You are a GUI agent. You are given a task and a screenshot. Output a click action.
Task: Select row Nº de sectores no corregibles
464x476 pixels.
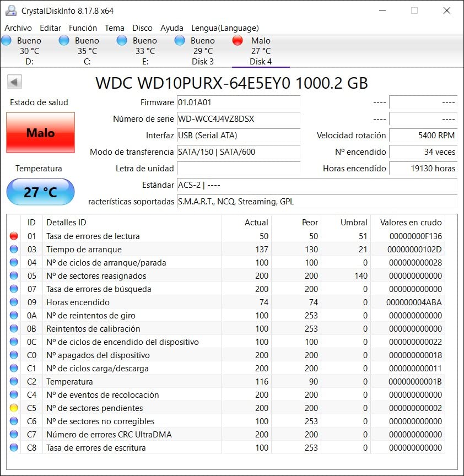(225, 421)
